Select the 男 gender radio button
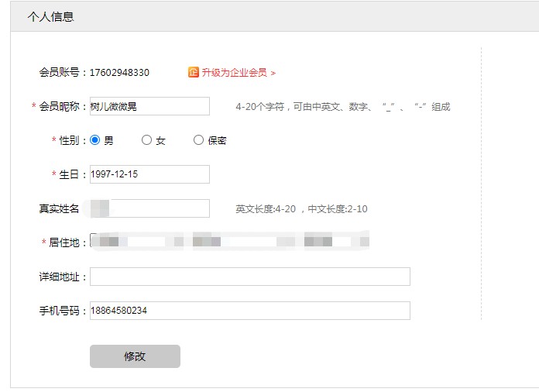Screen dimensions: 539x392 (95, 140)
